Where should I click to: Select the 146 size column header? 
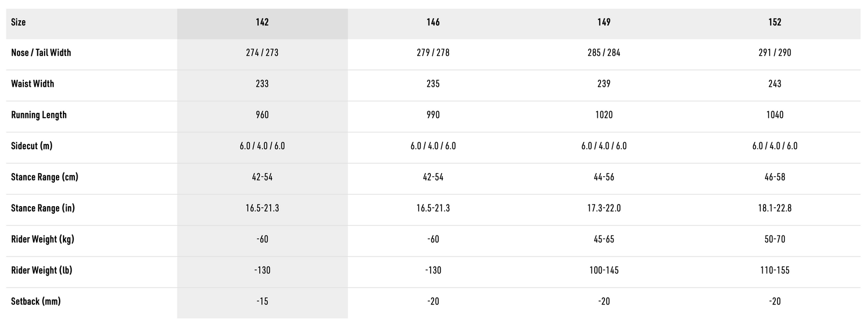coord(433,22)
